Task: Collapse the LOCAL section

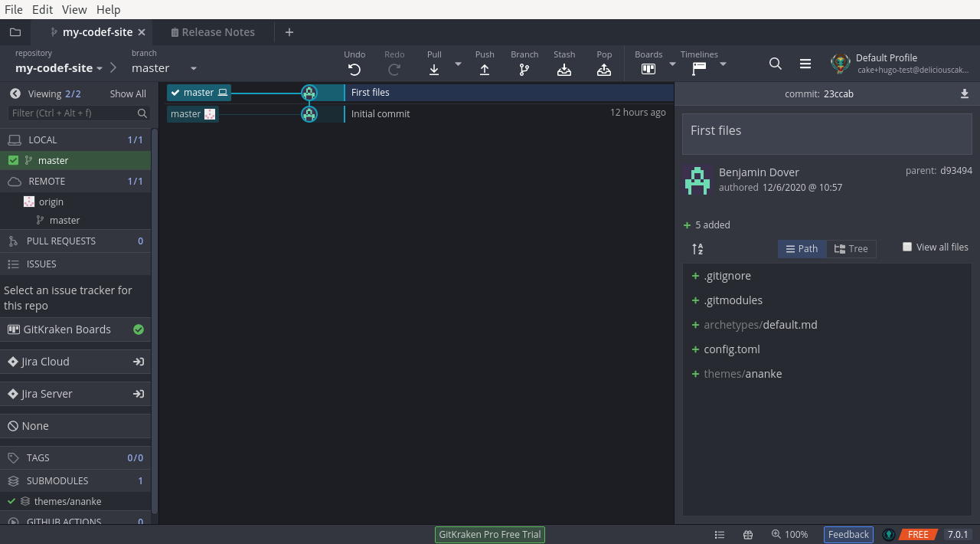Action: click(75, 140)
